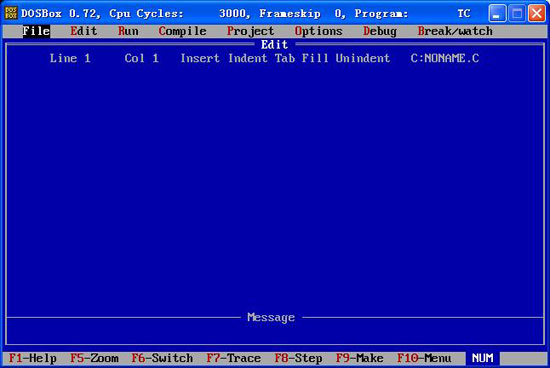
Task: Open the File menu
Action: click(36, 31)
